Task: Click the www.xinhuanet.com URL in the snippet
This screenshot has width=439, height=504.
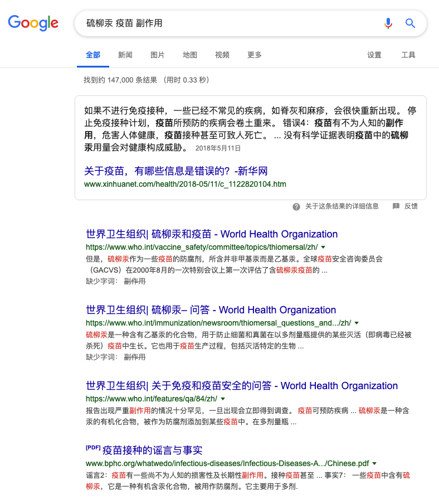Action: [x=185, y=184]
